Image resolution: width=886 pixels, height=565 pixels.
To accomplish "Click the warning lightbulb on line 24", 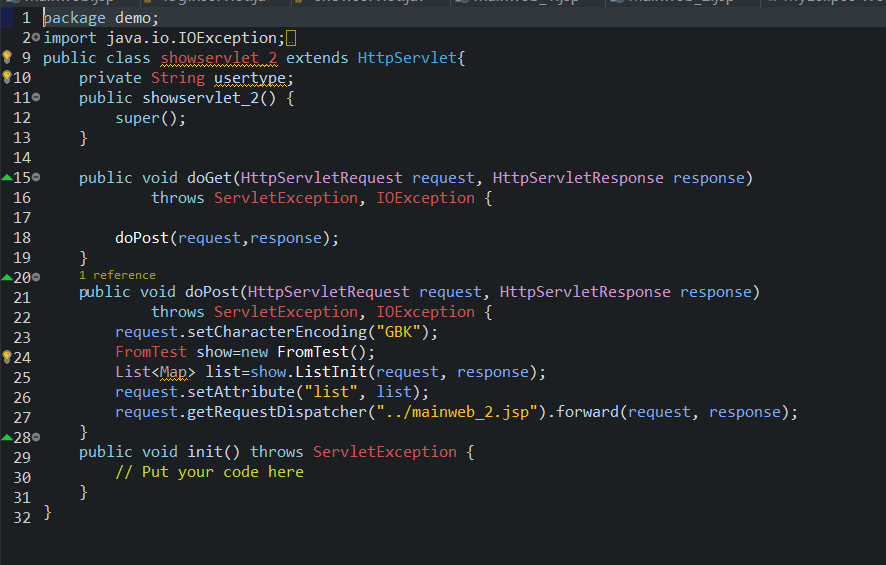I will tap(7, 357).
